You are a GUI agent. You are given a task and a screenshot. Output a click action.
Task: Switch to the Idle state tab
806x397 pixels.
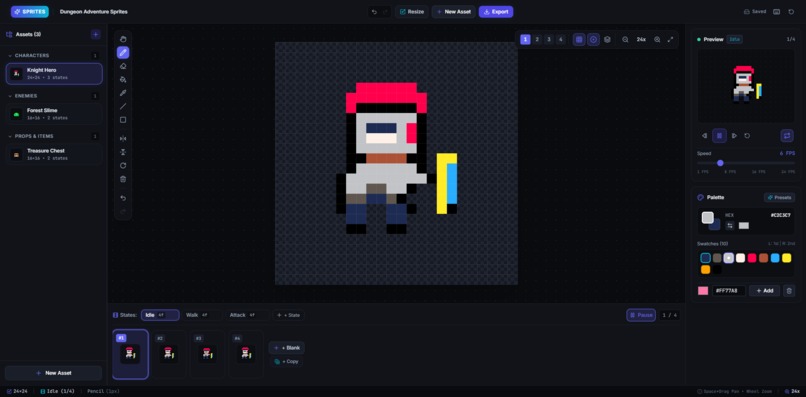160,315
